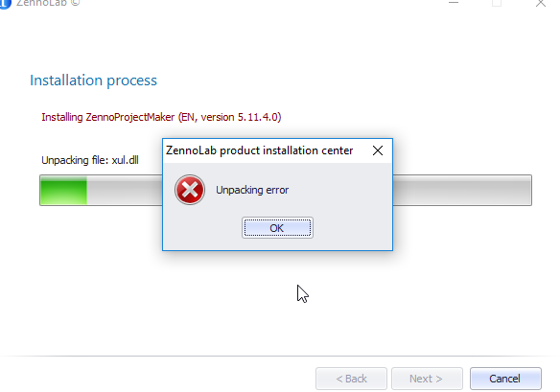The width and height of the screenshot is (560, 392).
Task: Click the divider line above navigation buttons
Action: (x=280, y=356)
